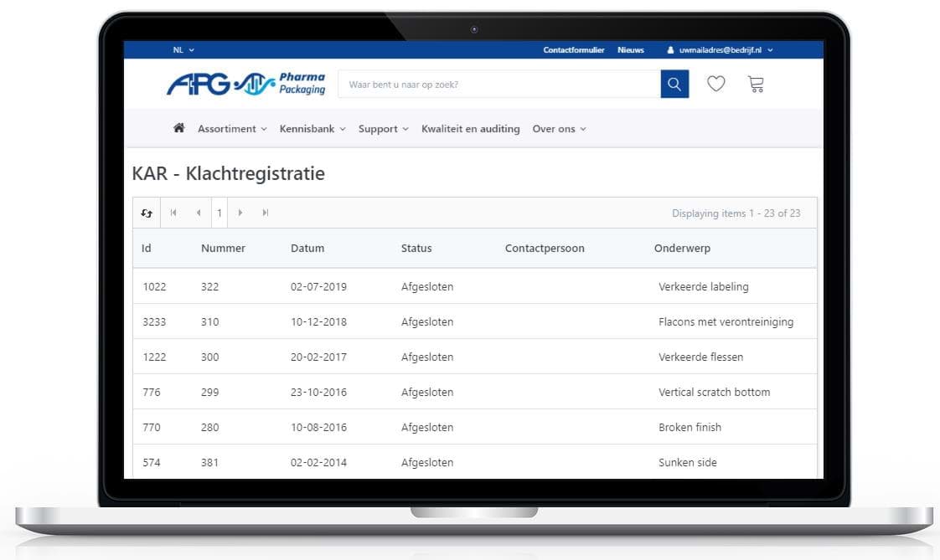Go to previous page arrow
The height and width of the screenshot is (560, 940).
click(199, 213)
